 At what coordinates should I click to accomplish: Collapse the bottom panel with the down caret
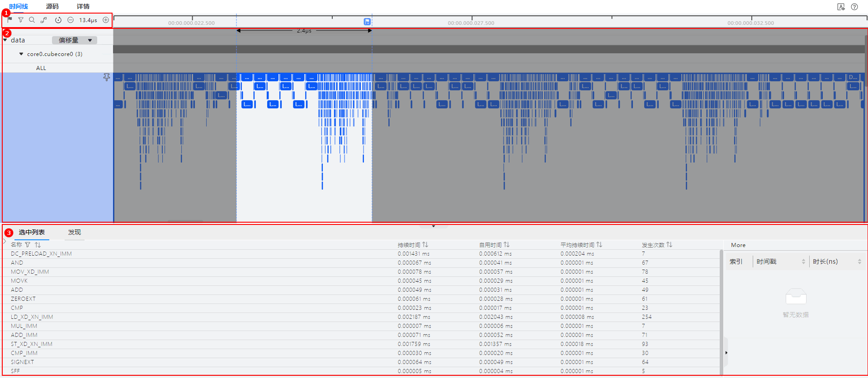coord(434,226)
